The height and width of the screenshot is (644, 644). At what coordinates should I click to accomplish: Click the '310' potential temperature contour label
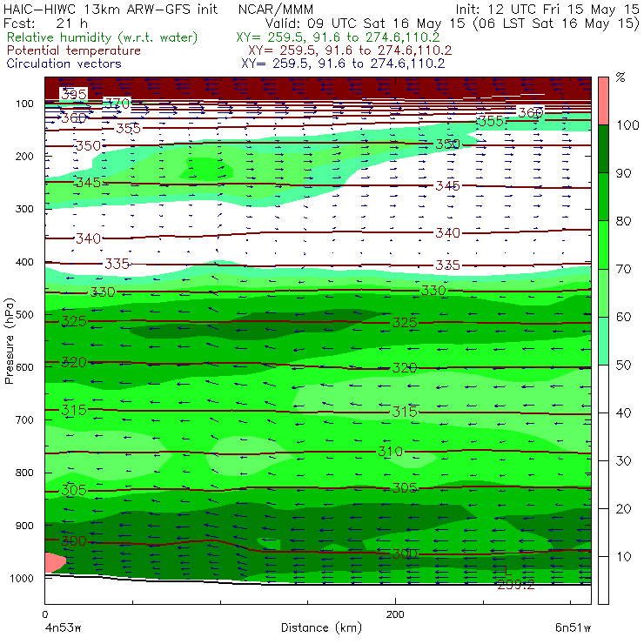point(390,452)
